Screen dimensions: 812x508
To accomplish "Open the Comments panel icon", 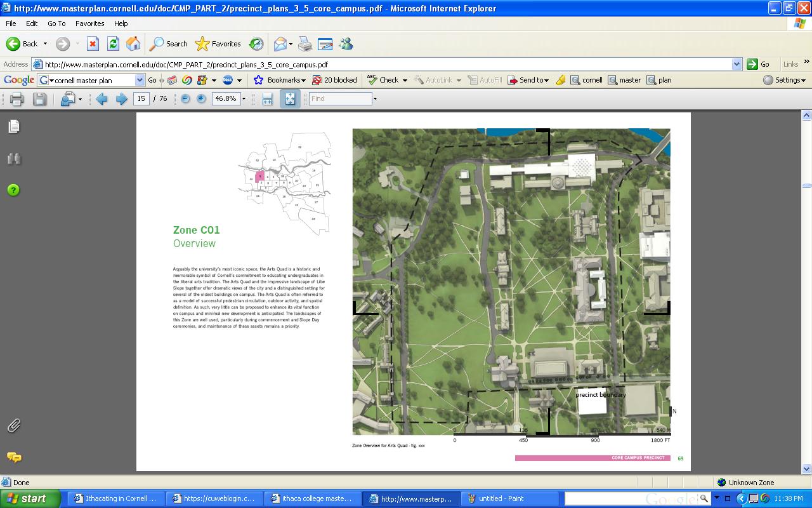I will 13,457.
